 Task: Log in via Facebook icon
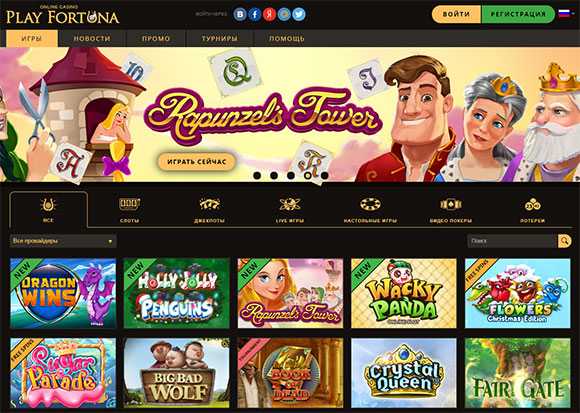[x=255, y=14]
